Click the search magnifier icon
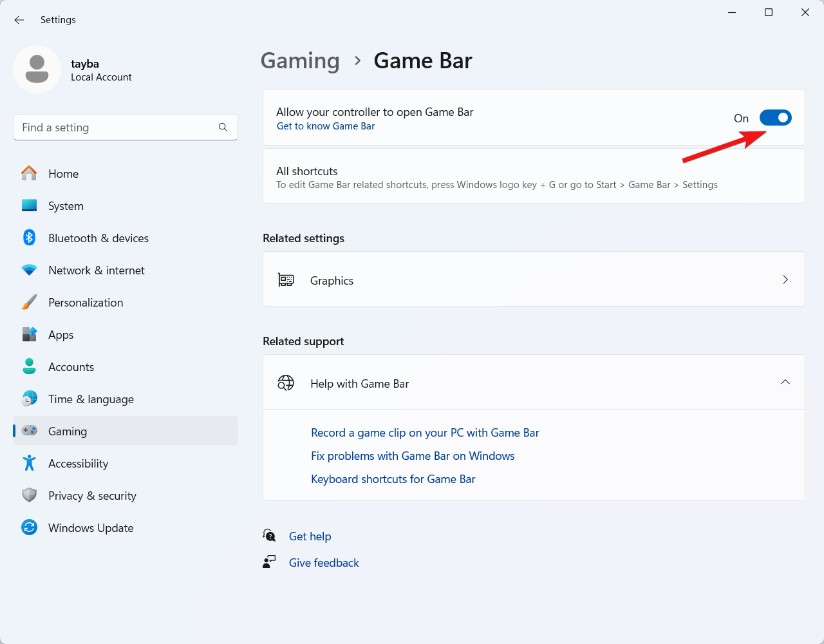824x644 pixels. (x=223, y=128)
